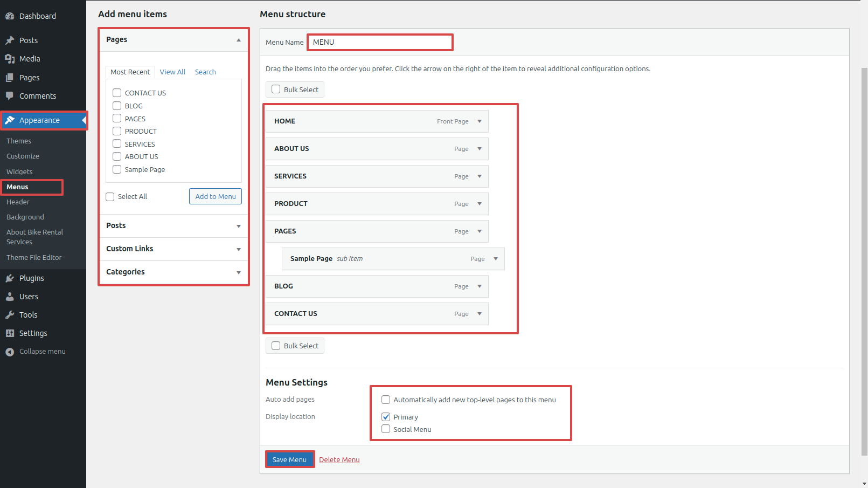This screenshot has width=868, height=488.
Task: Click the Delete Menu link
Action: (x=339, y=459)
